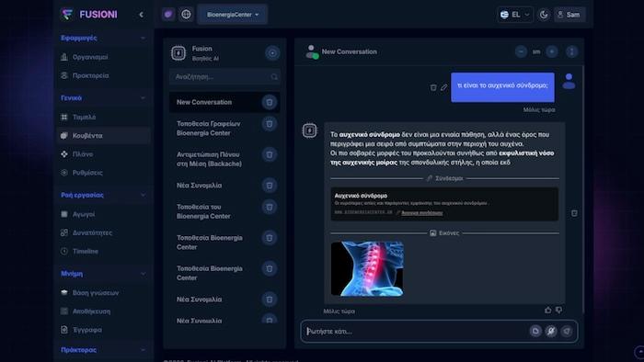Increase chat font size with plus button
The image size is (644, 362).
pos(552,51)
